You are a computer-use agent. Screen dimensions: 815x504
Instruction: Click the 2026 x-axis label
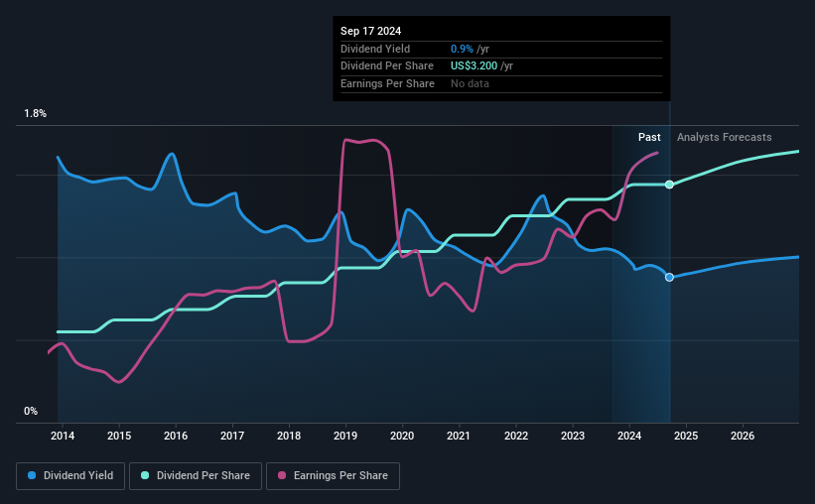743,436
